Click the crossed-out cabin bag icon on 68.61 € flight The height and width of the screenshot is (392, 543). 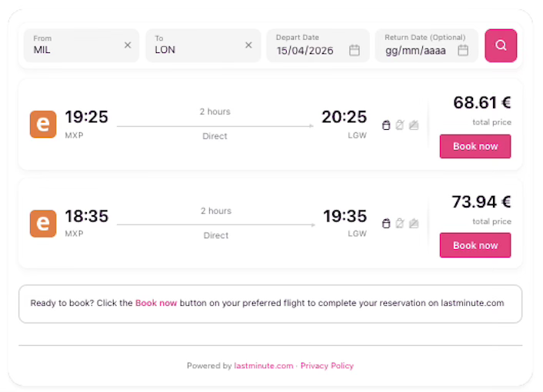click(x=400, y=125)
